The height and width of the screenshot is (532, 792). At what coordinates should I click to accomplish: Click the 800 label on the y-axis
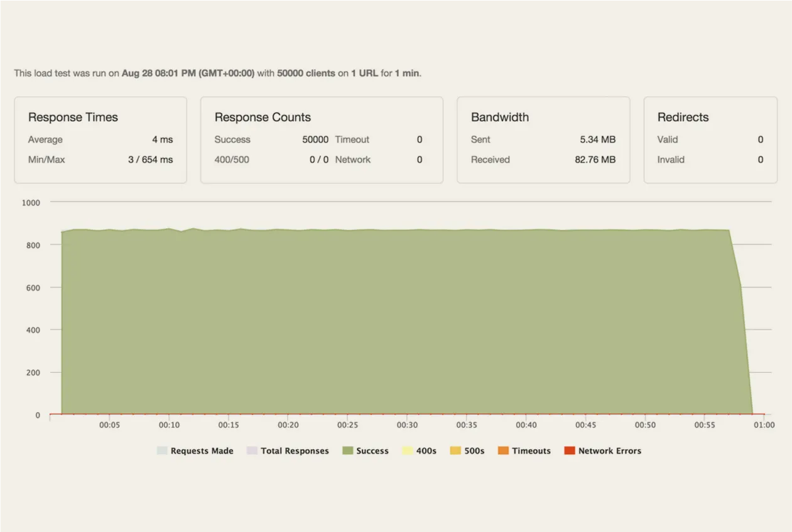tap(33, 245)
